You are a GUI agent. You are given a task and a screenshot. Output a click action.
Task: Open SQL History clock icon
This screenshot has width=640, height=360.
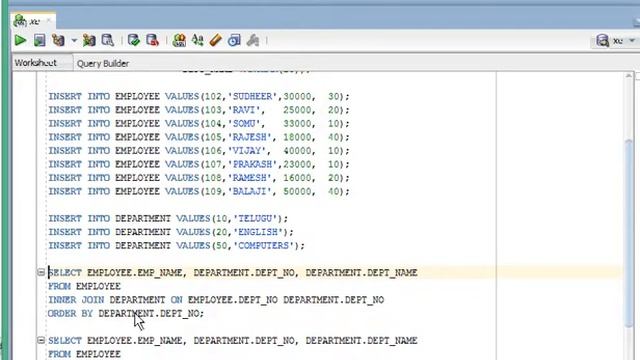(234, 40)
